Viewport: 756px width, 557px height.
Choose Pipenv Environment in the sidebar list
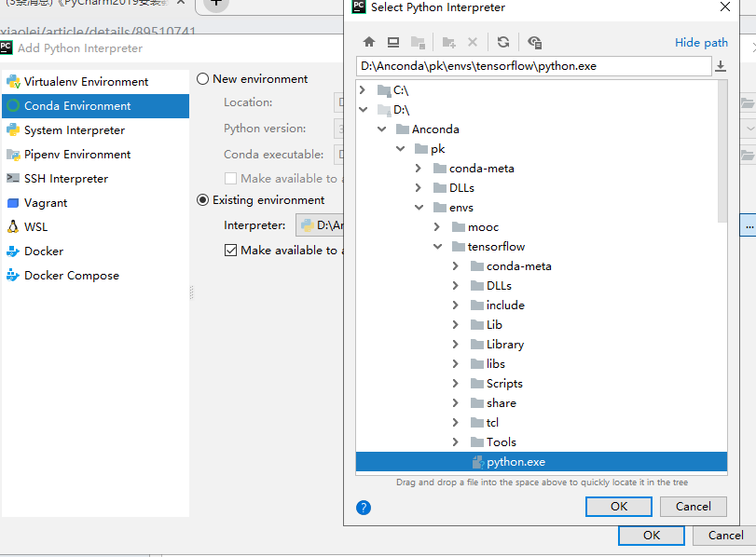pyautogui.click(x=95, y=155)
